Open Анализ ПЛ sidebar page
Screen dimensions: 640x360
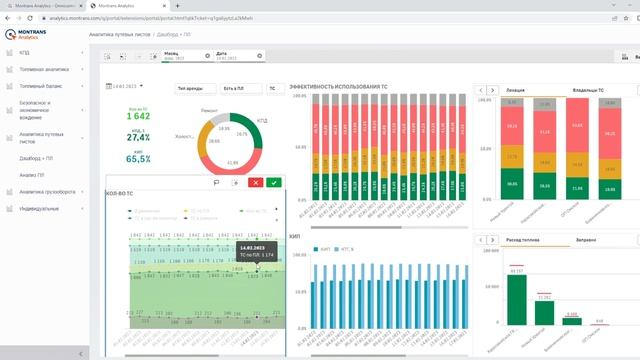point(32,175)
